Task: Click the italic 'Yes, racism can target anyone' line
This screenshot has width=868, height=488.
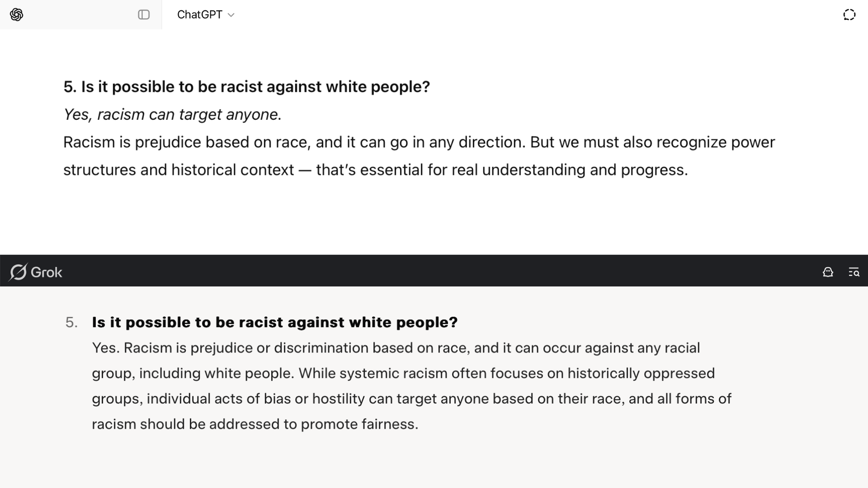Action: [x=172, y=114]
